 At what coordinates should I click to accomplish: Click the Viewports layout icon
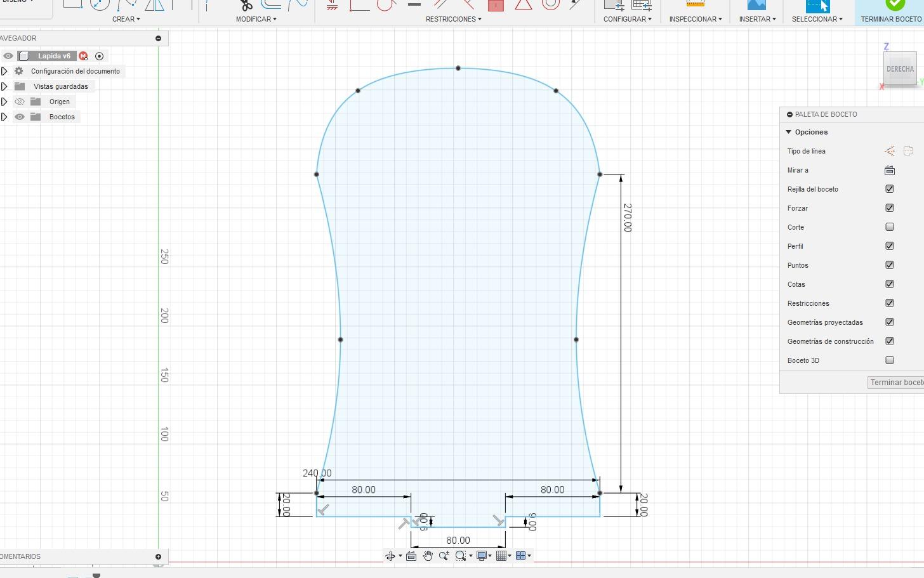521,556
